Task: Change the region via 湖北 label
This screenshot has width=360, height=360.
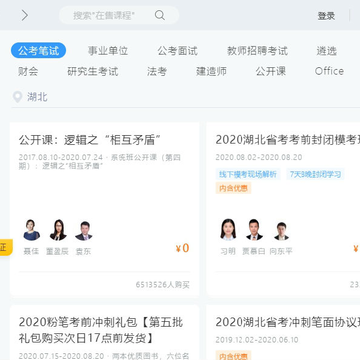Action: tap(37, 97)
